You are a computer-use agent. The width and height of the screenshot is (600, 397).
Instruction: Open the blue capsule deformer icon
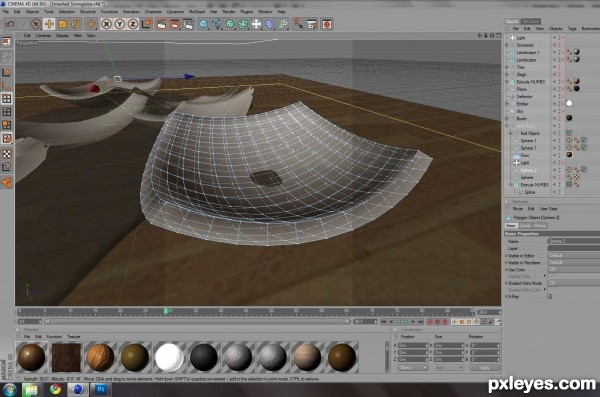click(269, 25)
